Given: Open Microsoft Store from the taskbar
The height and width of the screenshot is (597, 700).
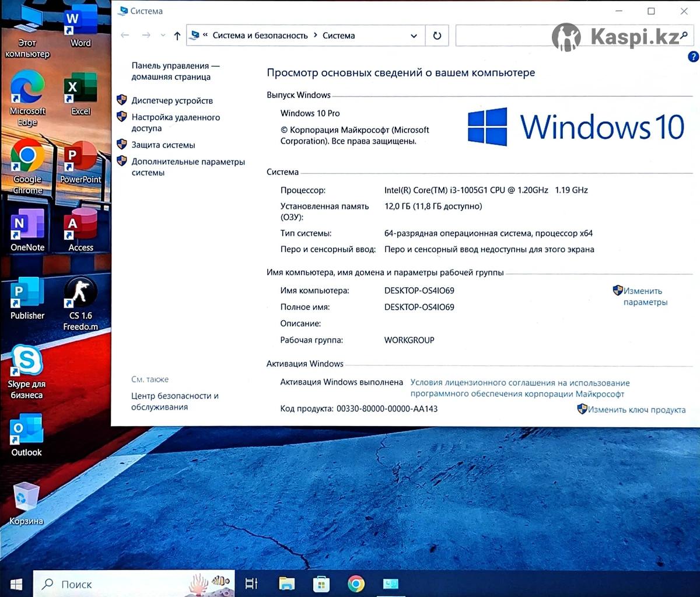Looking at the screenshot, I should coord(321,584).
